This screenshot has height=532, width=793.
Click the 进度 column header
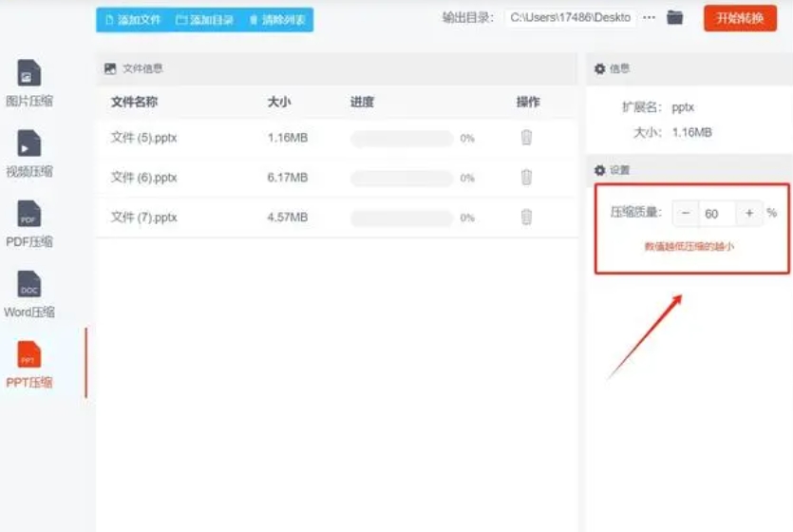[362, 102]
